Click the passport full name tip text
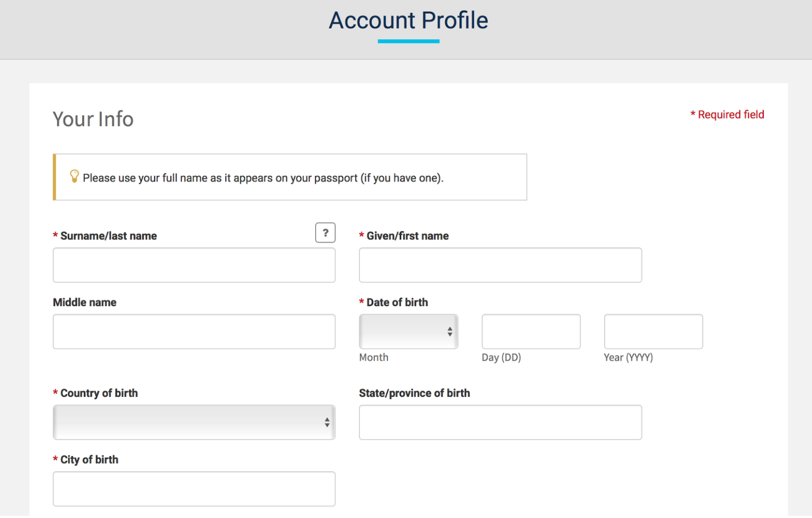Viewport: 812px width, 518px height. point(263,178)
